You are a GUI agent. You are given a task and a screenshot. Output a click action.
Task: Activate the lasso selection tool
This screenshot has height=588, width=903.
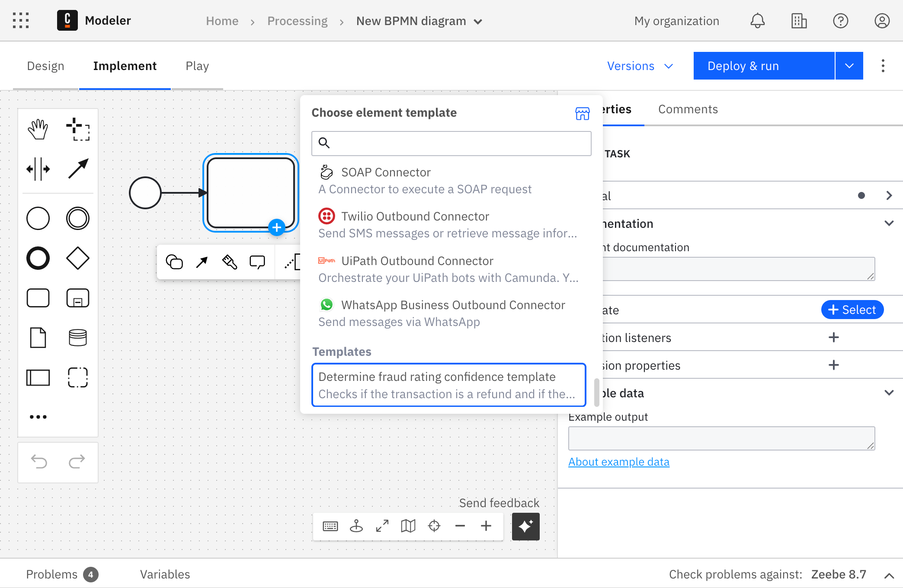coord(78,129)
